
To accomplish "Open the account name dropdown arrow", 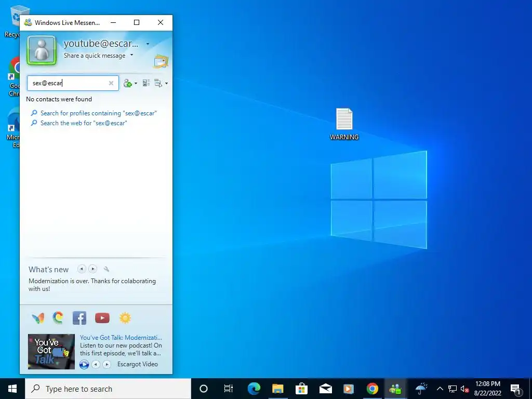I will click(148, 44).
